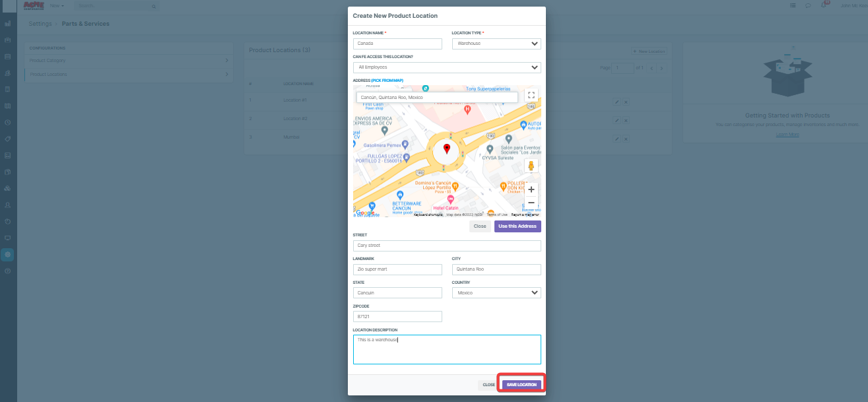
Task: Edit the Location Description text area
Action: pos(447,349)
